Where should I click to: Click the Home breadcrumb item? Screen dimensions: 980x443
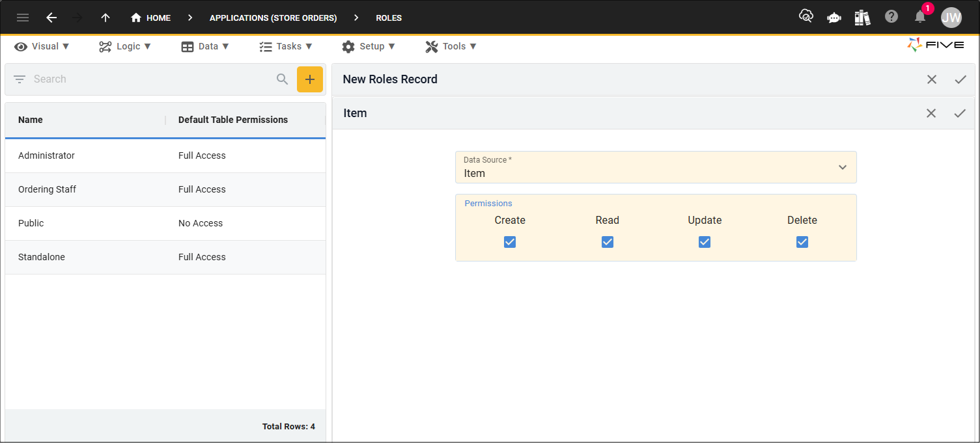coord(150,18)
